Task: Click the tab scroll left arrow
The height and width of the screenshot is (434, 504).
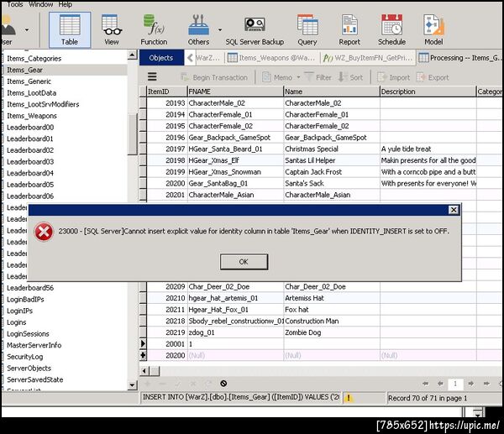Action: [x=190, y=58]
